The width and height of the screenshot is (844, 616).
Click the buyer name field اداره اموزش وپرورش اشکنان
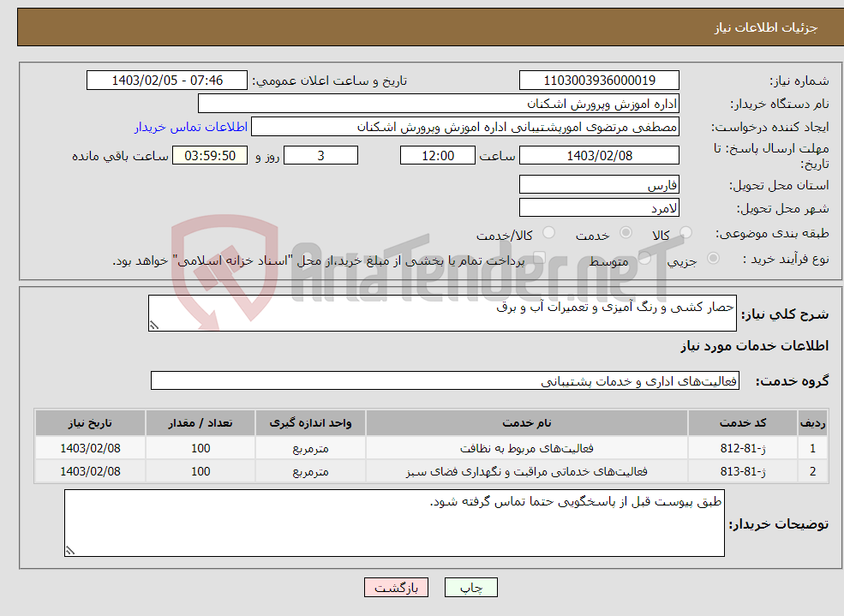(439, 104)
